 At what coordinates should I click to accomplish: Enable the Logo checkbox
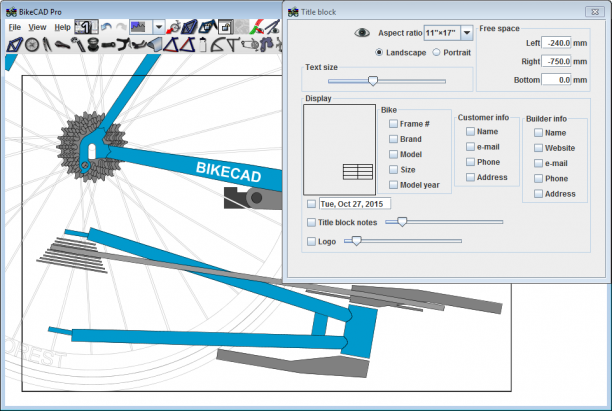tap(311, 242)
